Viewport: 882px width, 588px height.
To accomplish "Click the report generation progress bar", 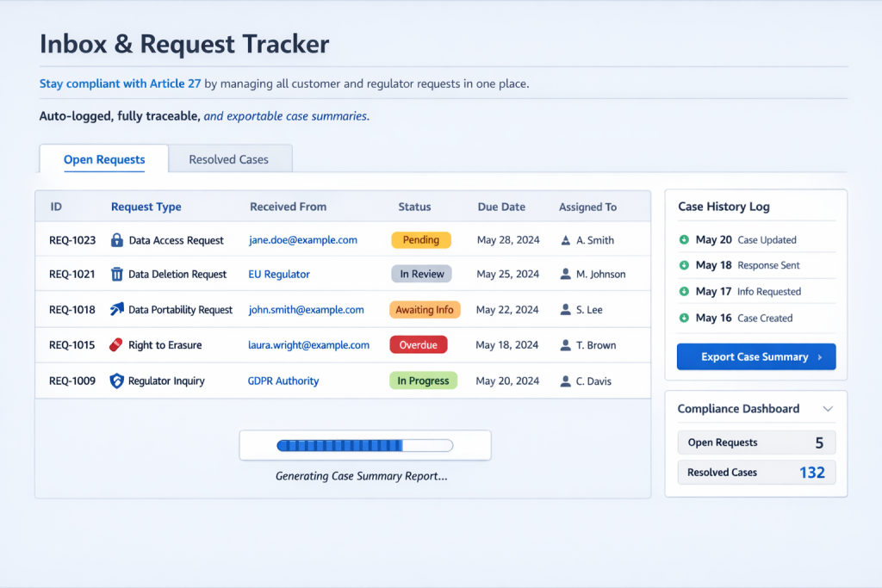I will coord(364,446).
